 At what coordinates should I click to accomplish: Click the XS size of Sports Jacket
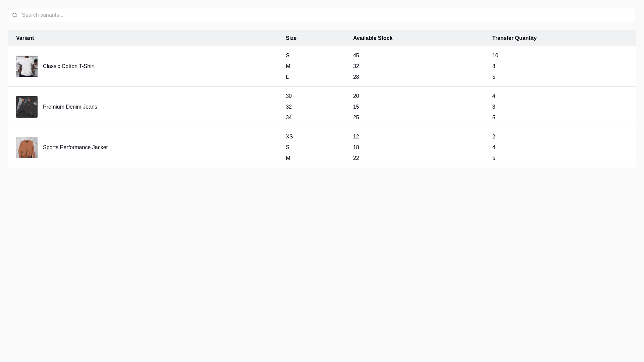pyautogui.click(x=289, y=137)
